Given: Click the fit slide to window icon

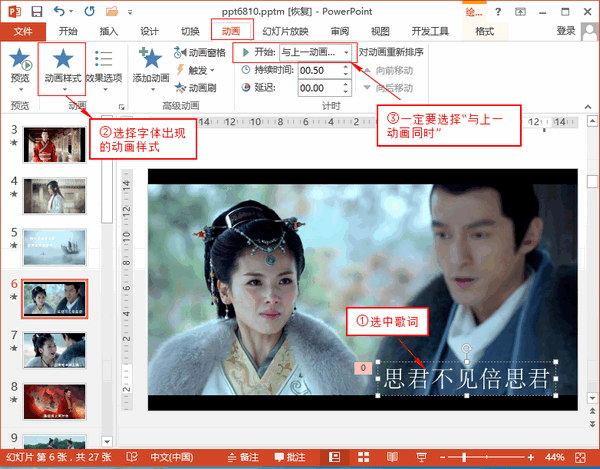Looking at the screenshot, I should pyautogui.click(x=580, y=457).
